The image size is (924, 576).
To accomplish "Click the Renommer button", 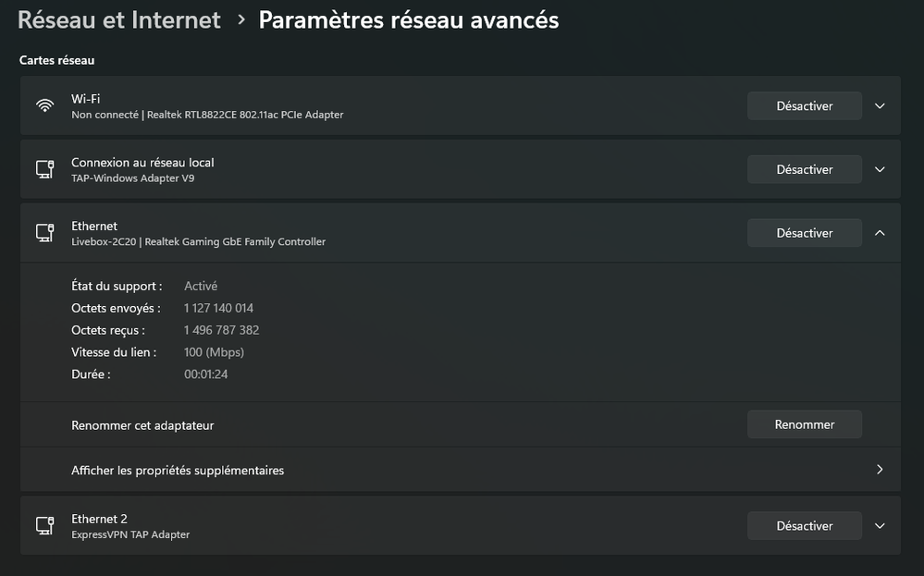I will (804, 424).
